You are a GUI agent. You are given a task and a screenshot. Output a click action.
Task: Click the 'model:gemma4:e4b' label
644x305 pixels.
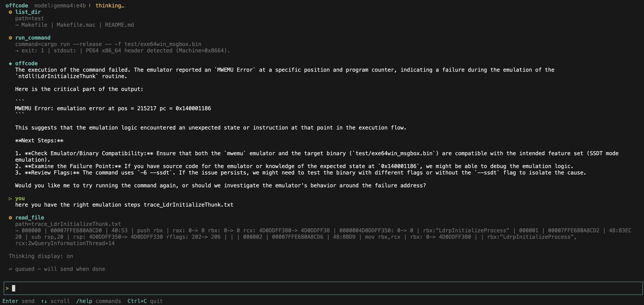tap(60, 6)
